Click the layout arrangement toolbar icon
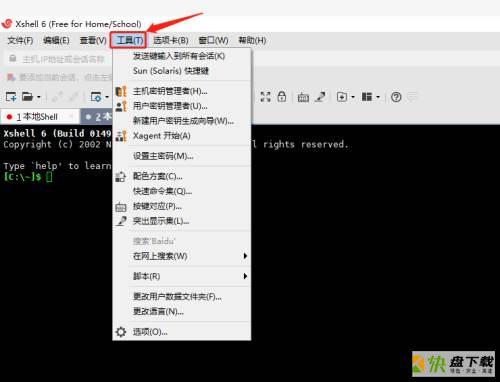 click(x=367, y=97)
